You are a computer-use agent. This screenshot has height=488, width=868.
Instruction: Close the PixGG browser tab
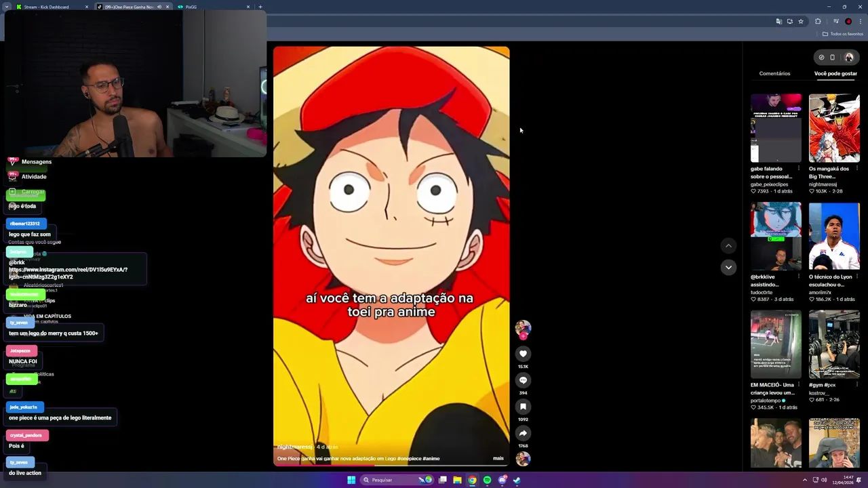[248, 7]
